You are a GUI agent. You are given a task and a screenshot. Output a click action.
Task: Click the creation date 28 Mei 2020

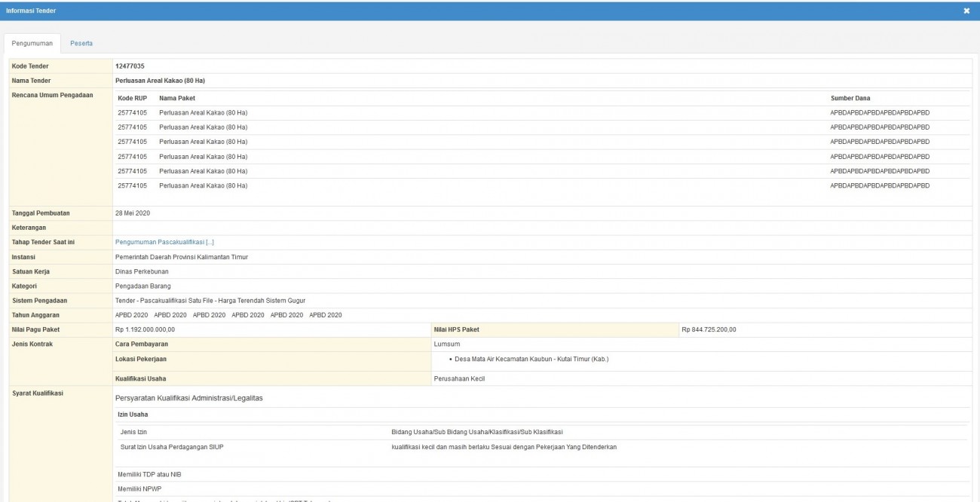coord(133,213)
